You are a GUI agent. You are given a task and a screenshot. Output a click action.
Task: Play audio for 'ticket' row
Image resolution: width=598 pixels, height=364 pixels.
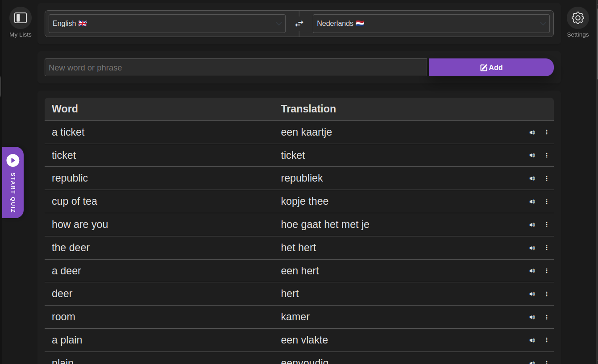click(x=532, y=155)
